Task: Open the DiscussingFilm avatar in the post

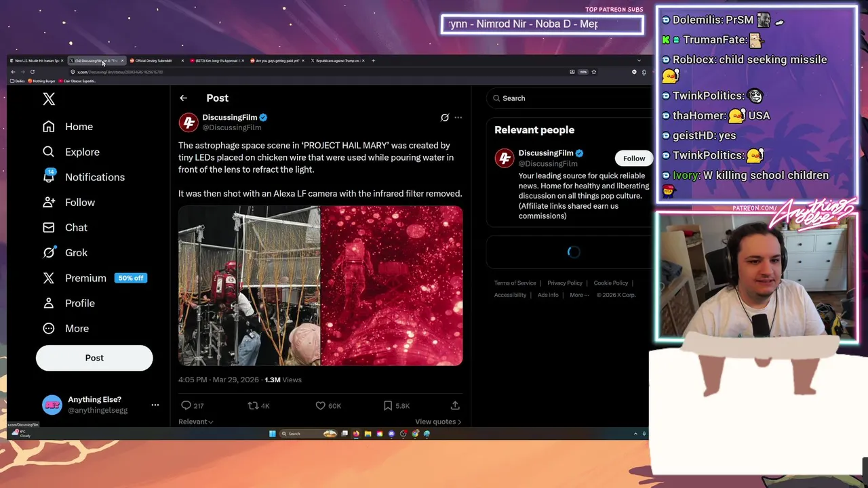Action: tap(189, 122)
